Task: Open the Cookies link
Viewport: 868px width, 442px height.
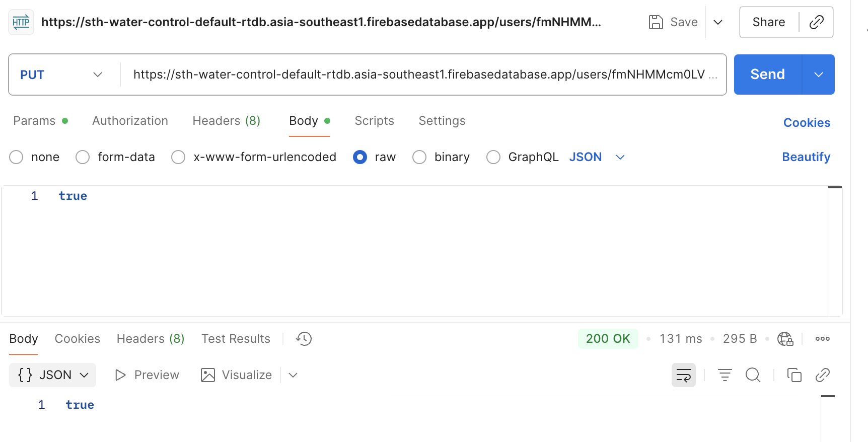Action: [806, 123]
